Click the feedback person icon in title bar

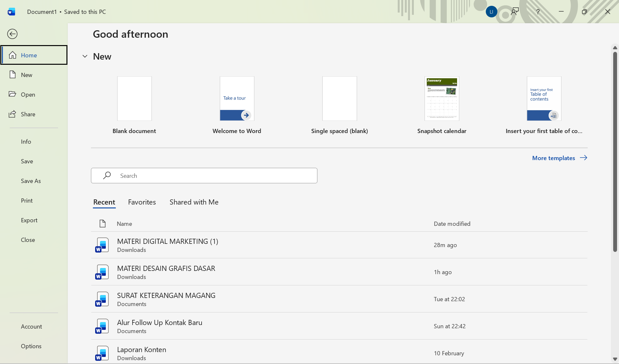[515, 12]
